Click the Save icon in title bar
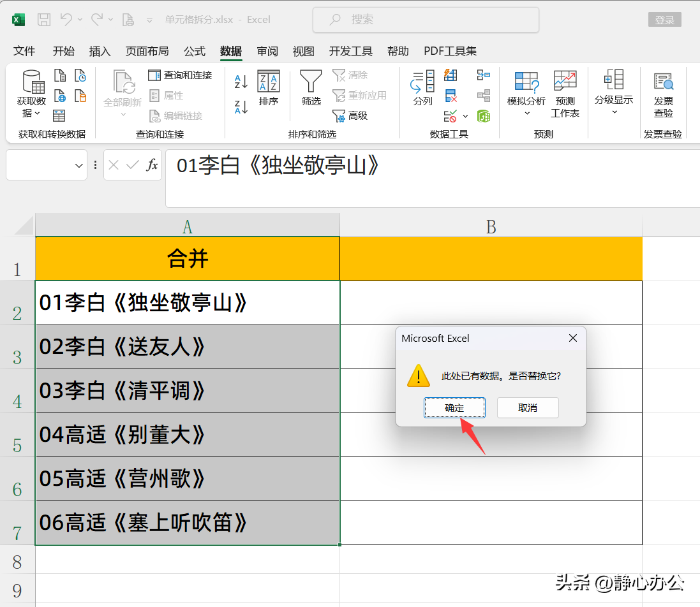 pyautogui.click(x=44, y=20)
